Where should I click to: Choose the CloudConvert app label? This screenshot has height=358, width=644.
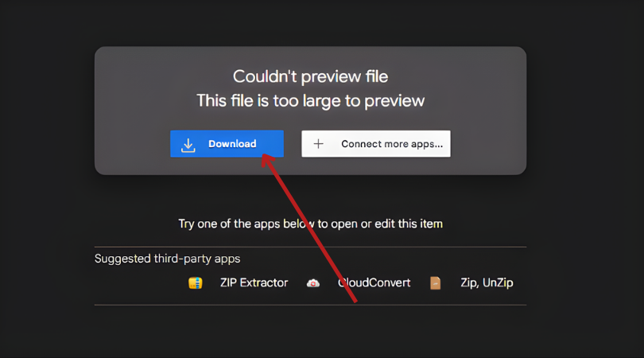pyautogui.click(x=375, y=283)
